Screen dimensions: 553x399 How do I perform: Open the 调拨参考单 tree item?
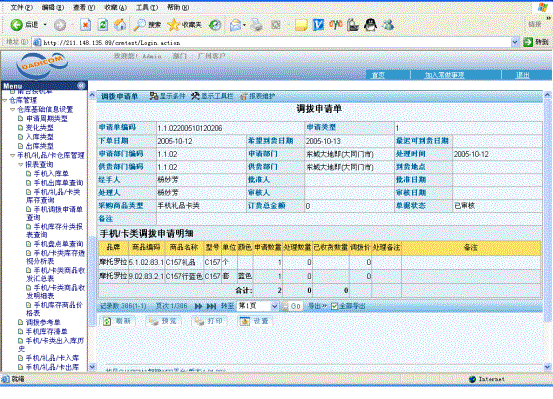tap(43, 322)
